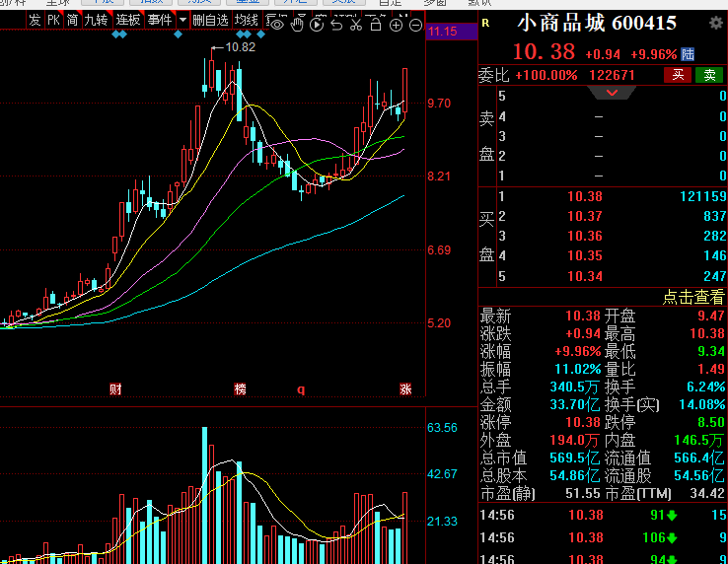Select bid level 5 price 10.34
728x564 pixels.
(x=585, y=276)
